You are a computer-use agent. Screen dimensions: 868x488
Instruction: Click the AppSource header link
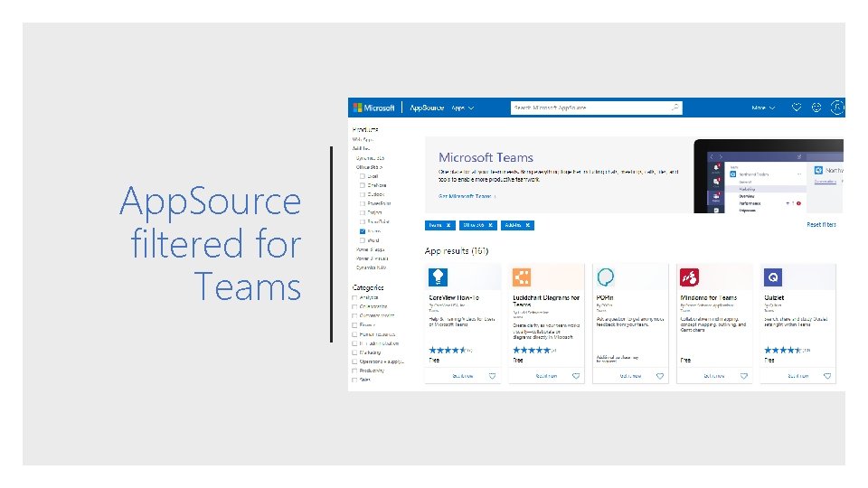pos(427,108)
